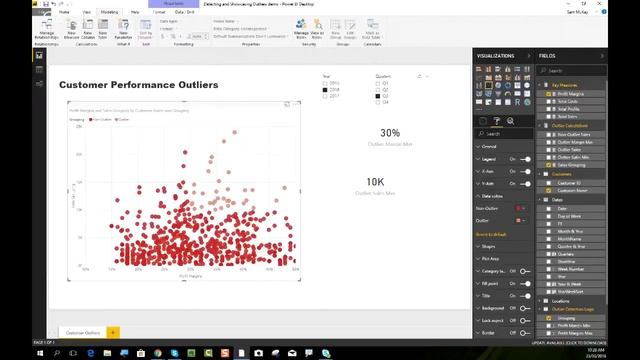
Task: Open Google Chrome from the taskbar
Action: (158, 353)
